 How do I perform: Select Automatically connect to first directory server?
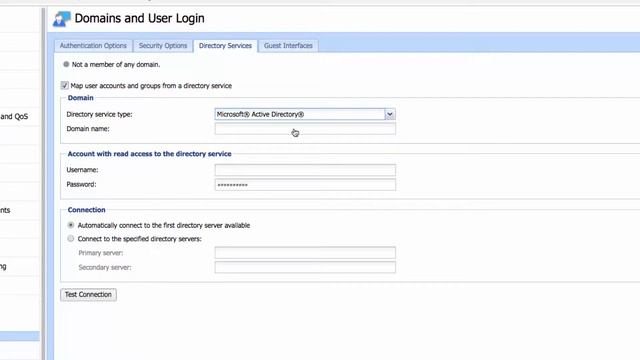click(71, 225)
